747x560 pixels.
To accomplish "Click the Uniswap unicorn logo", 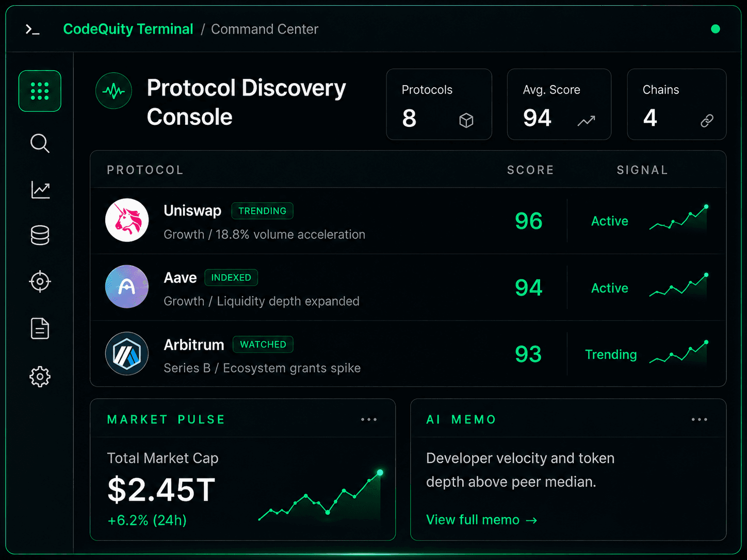I will pyautogui.click(x=127, y=220).
